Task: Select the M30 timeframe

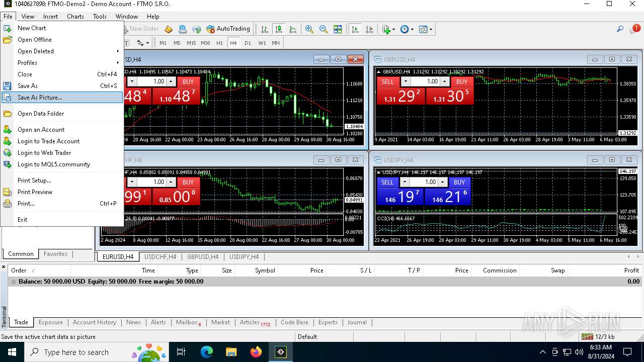Action: click(205, 43)
